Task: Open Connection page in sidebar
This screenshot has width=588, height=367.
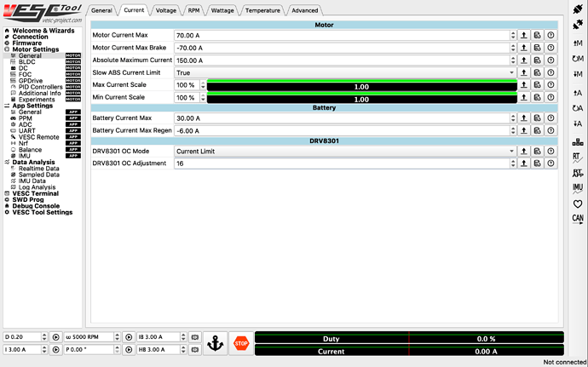Action: coord(30,37)
